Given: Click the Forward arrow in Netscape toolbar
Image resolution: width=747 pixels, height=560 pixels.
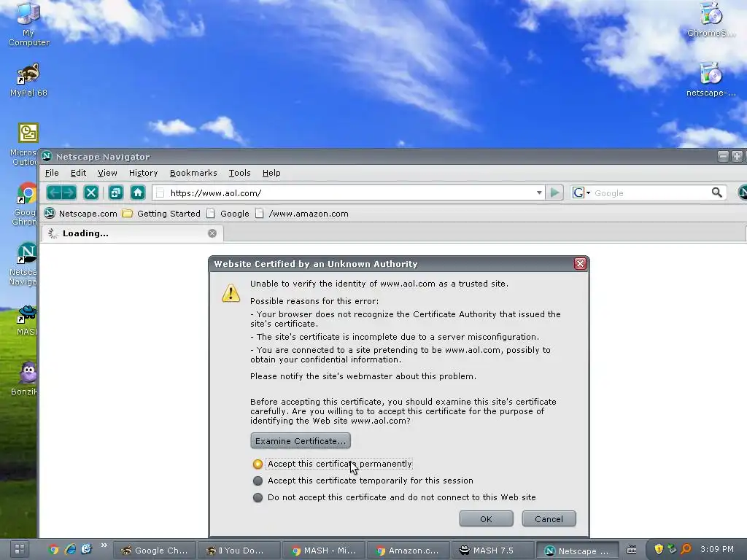Looking at the screenshot, I should coord(69,192).
